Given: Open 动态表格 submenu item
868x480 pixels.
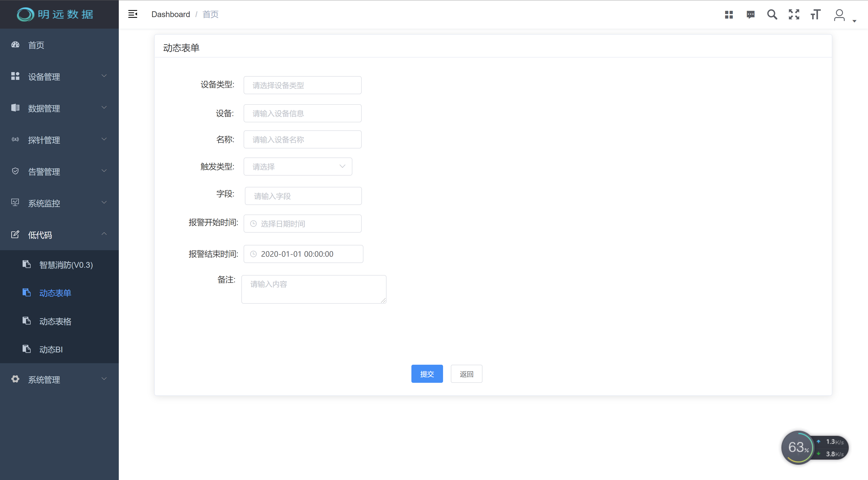Looking at the screenshot, I should (x=59, y=321).
